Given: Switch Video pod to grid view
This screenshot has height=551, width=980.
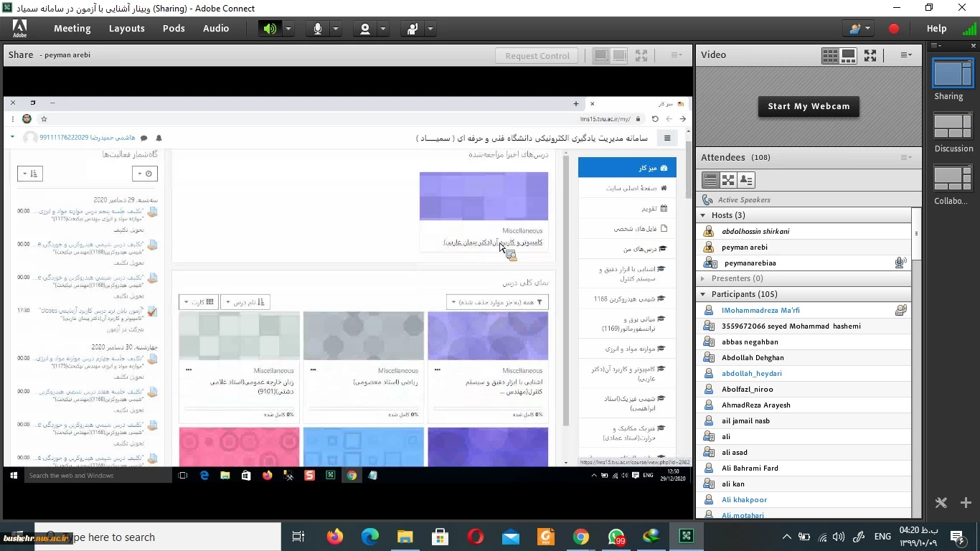Looking at the screenshot, I should pyautogui.click(x=830, y=55).
